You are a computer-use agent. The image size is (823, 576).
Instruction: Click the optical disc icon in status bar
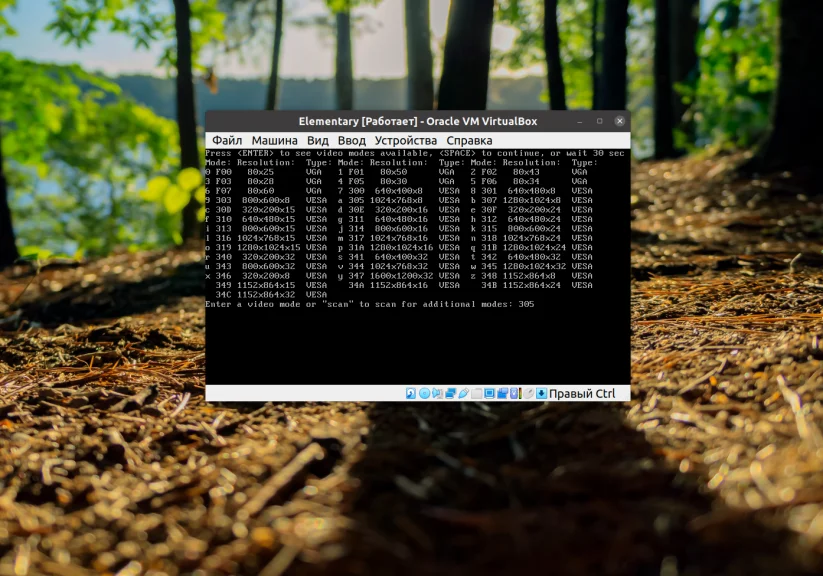(x=425, y=393)
